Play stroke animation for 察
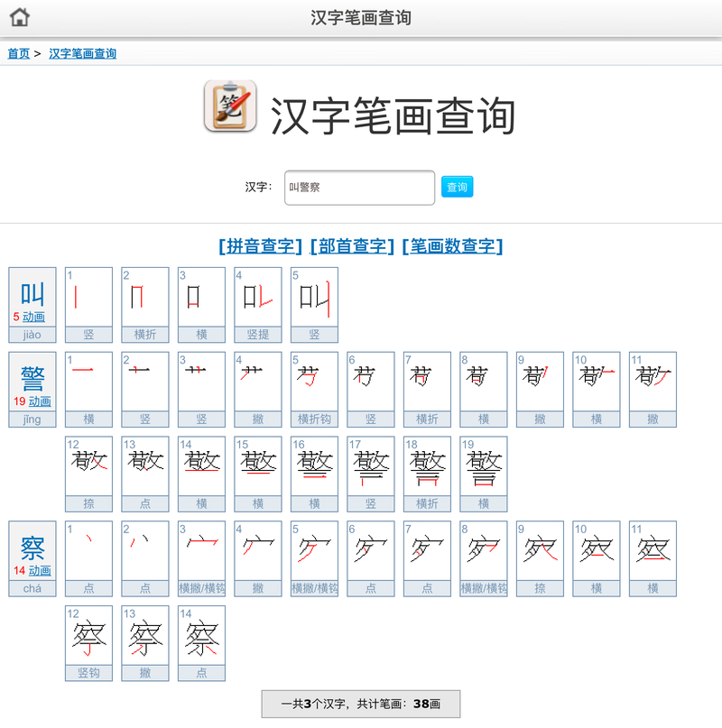722x728 pixels. point(40,571)
